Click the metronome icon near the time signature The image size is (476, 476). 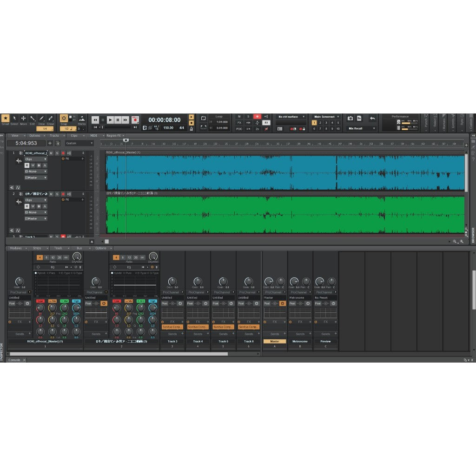coord(191,129)
